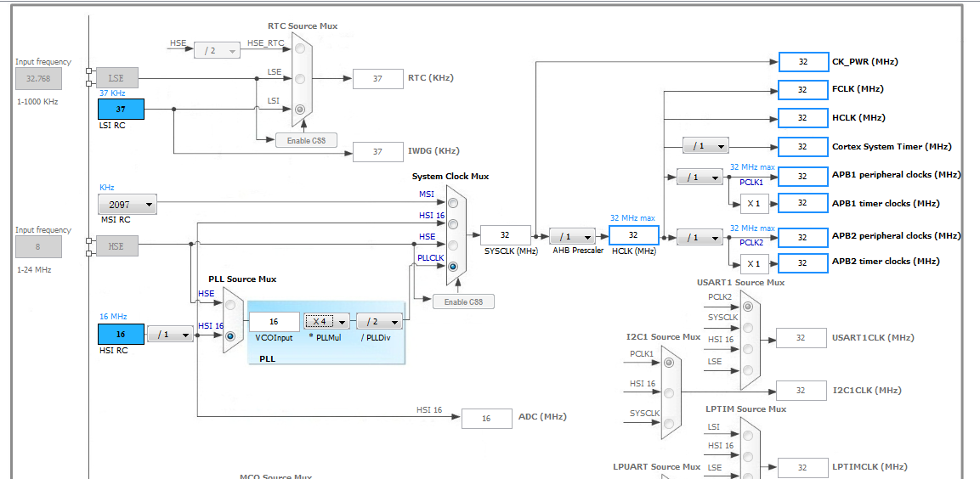Viewport: 980px width, 479px height.
Task: Select LSI in the RTC Source Mux
Action: point(300,109)
